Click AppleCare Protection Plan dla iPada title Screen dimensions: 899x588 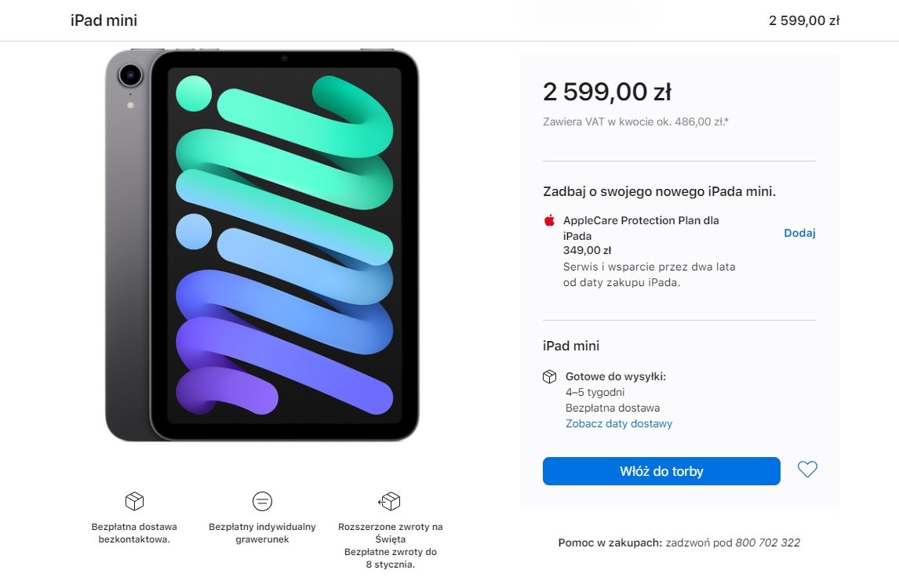coord(641,228)
